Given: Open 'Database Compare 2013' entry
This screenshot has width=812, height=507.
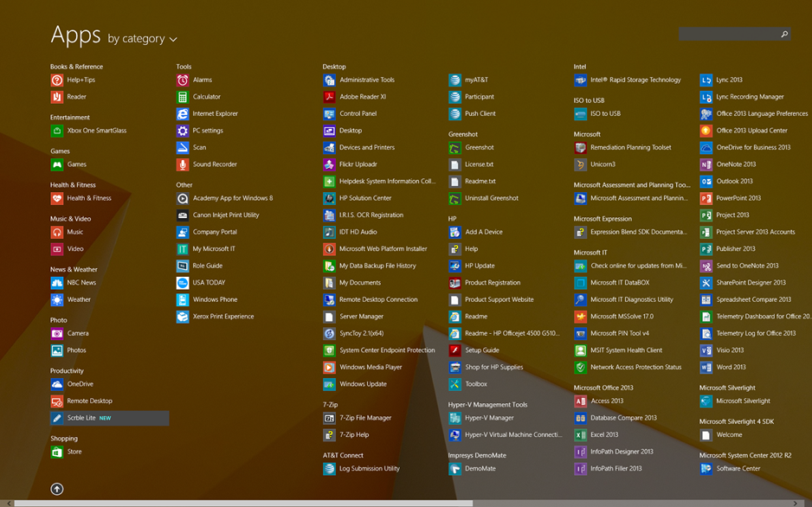Looking at the screenshot, I should (615, 418).
